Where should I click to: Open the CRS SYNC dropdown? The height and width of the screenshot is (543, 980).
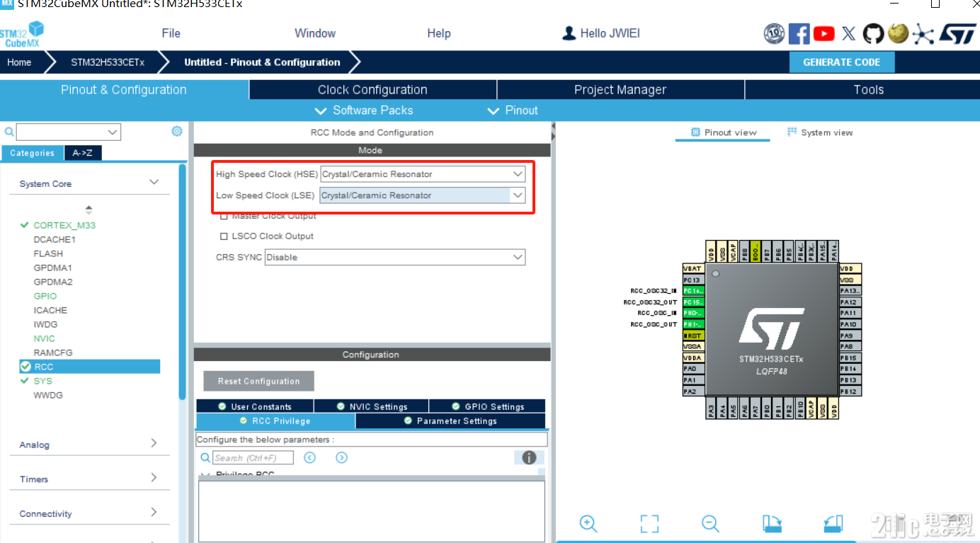(x=394, y=257)
